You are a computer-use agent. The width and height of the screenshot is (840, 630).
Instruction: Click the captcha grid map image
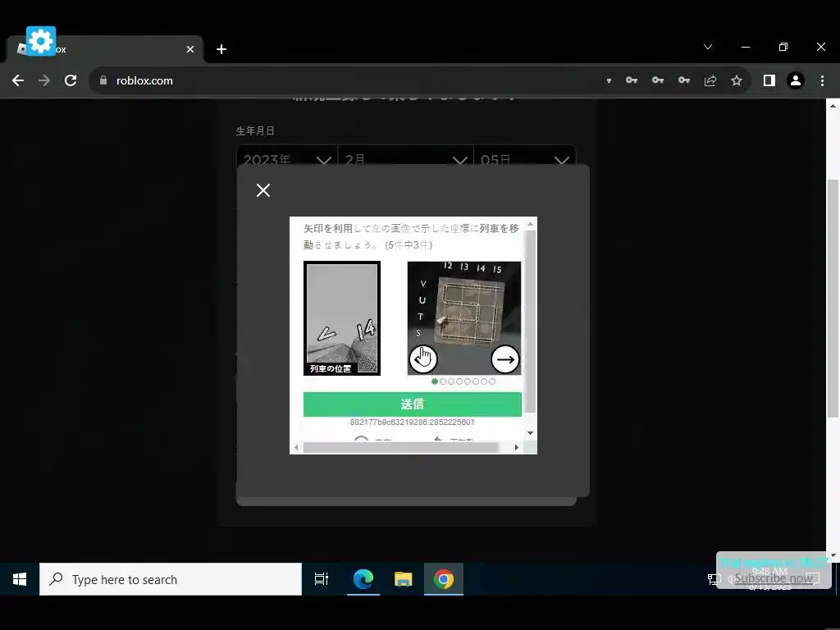(x=464, y=318)
